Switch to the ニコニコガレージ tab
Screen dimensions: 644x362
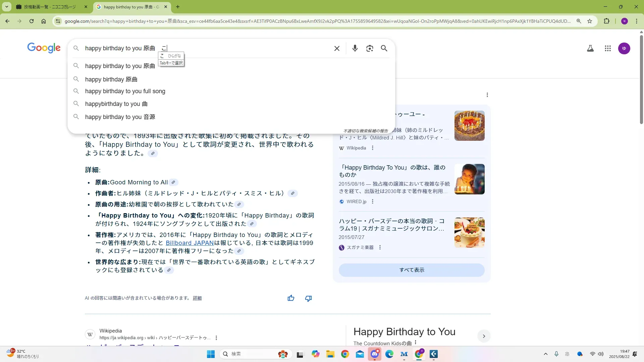(50, 7)
